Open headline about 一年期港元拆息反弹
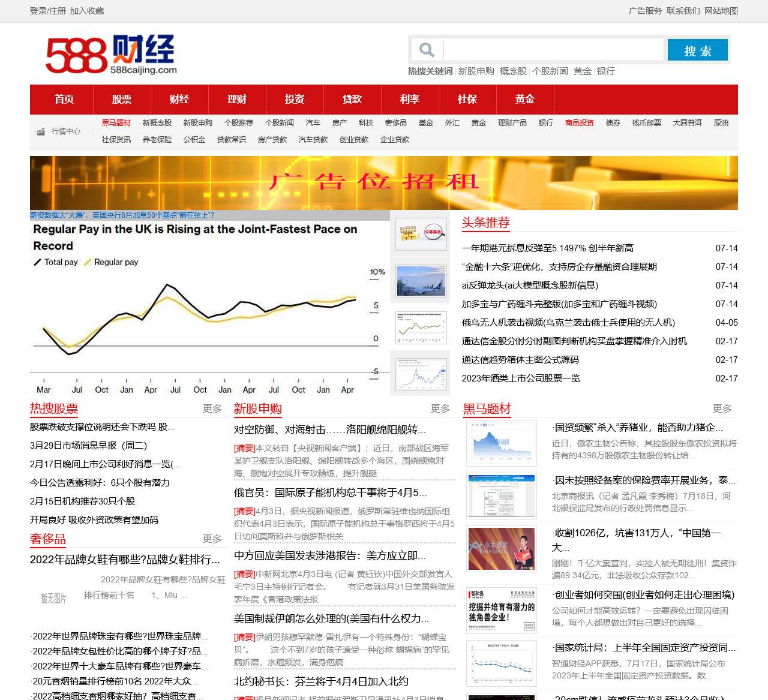Image resolution: width=768 pixels, height=700 pixels. [547, 247]
